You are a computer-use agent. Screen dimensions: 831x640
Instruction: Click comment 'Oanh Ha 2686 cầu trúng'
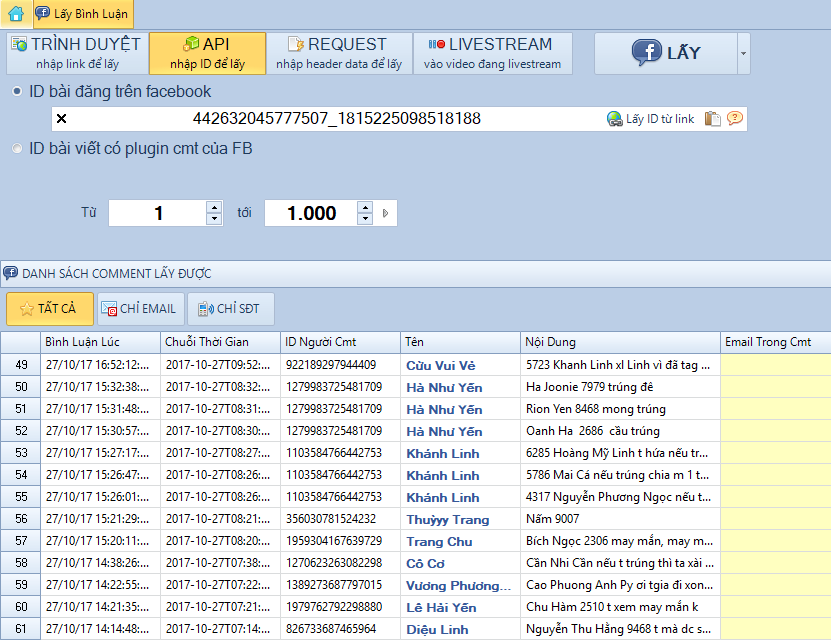(593, 431)
